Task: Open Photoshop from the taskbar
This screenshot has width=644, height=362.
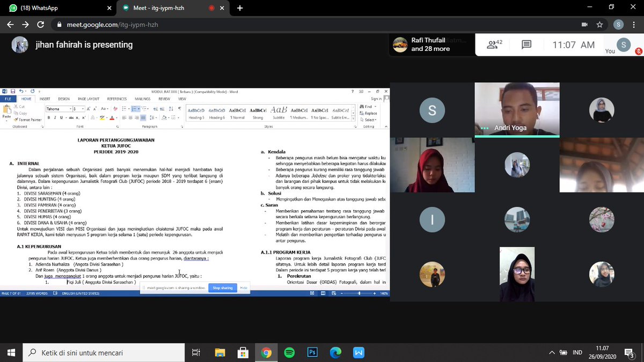Action: [x=312, y=352]
